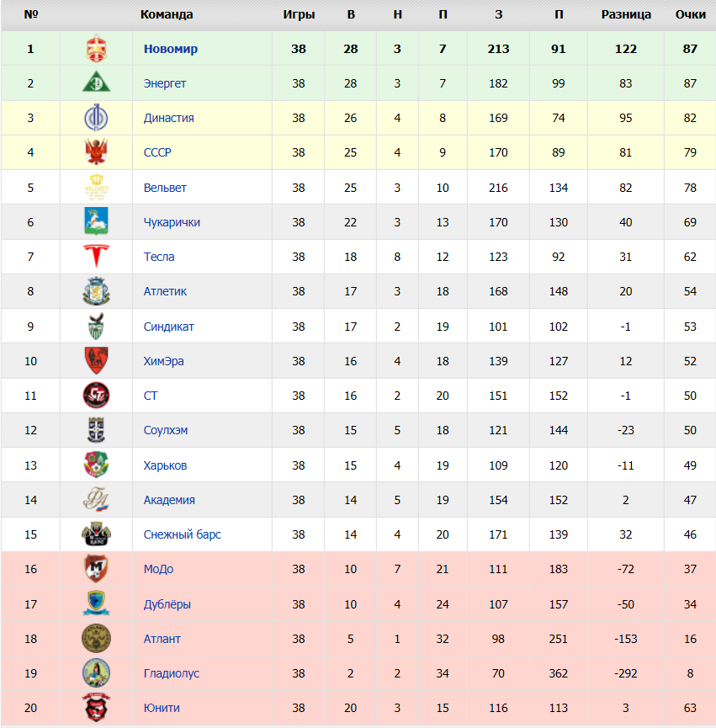The width and height of the screenshot is (716, 728).
Task: Open the Академия team link
Action: [x=169, y=500]
